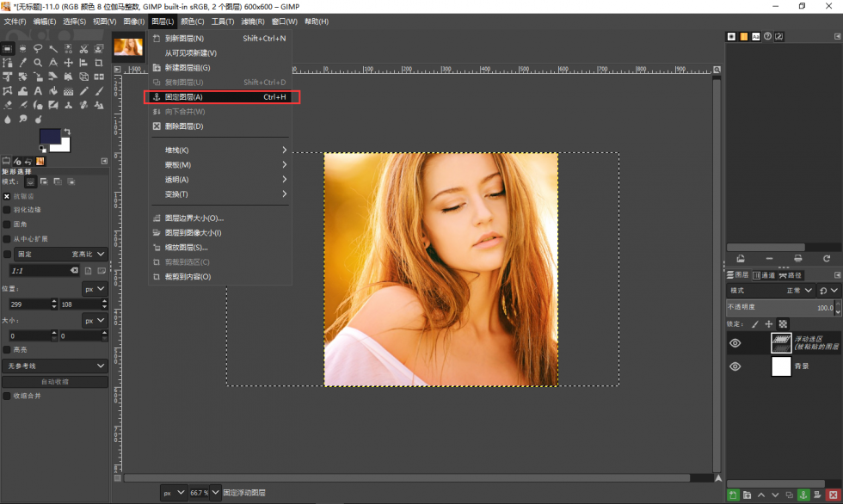
Task: Enable the 羽化边缘 checkbox
Action: coord(7,210)
